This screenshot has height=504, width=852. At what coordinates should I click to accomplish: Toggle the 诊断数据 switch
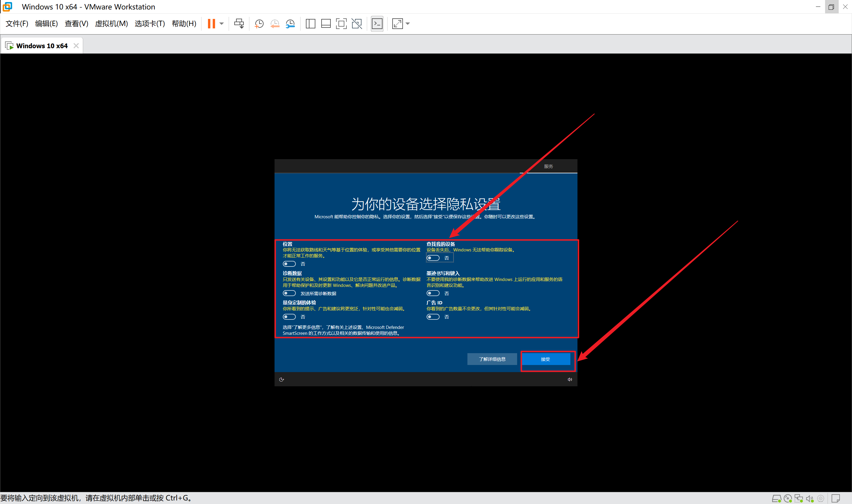tap(289, 293)
